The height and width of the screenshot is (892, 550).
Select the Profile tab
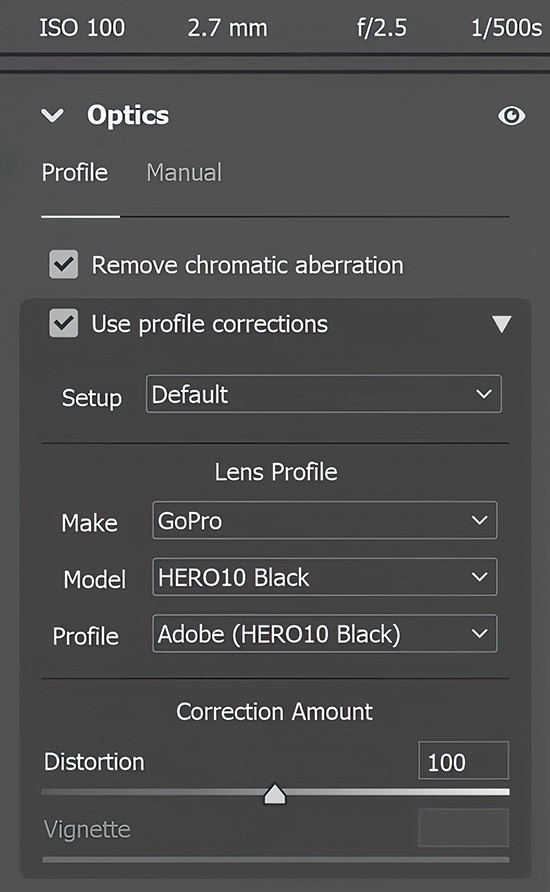tap(75, 172)
